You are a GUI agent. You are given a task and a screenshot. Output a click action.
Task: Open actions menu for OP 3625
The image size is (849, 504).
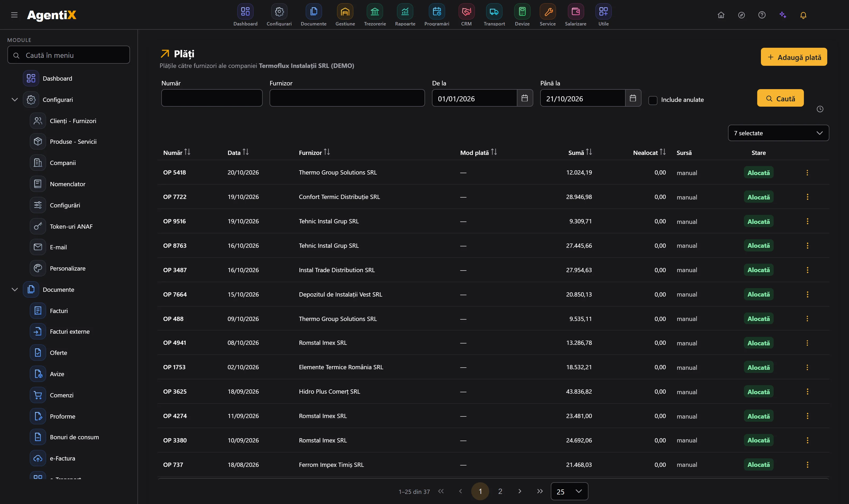(x=807, y=392)
